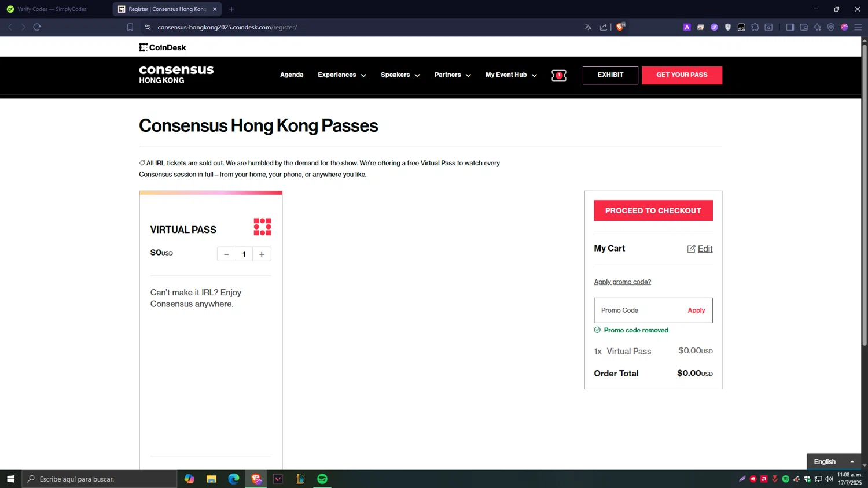View site information icon in address bar
Viewport: 868px width, 488px height.
coord(148,27)
